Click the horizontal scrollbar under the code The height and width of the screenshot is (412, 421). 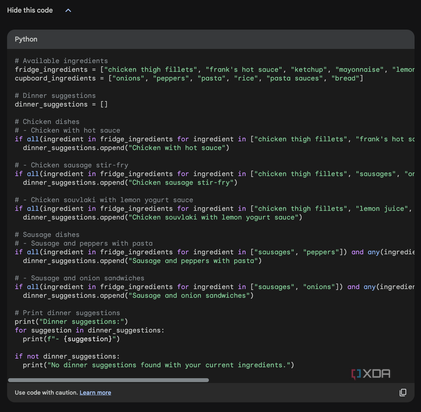[108, 380]
